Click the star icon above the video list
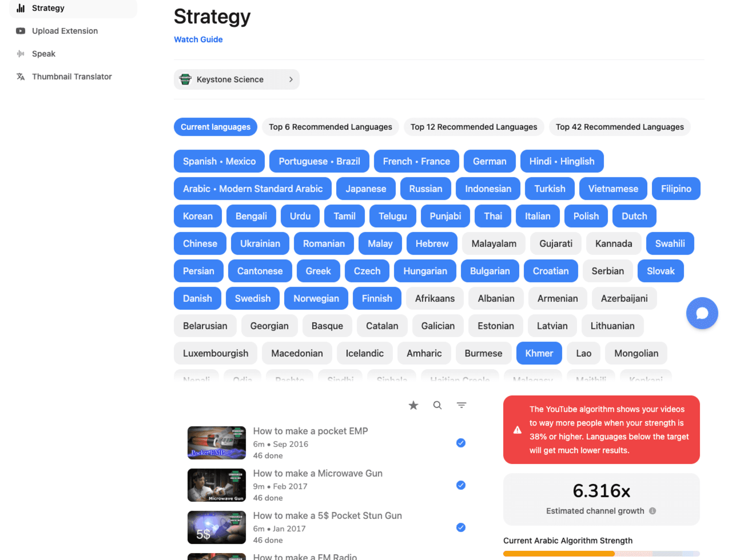Image resolution: width=732 pixels, height=560 pixels. point(413,405)
